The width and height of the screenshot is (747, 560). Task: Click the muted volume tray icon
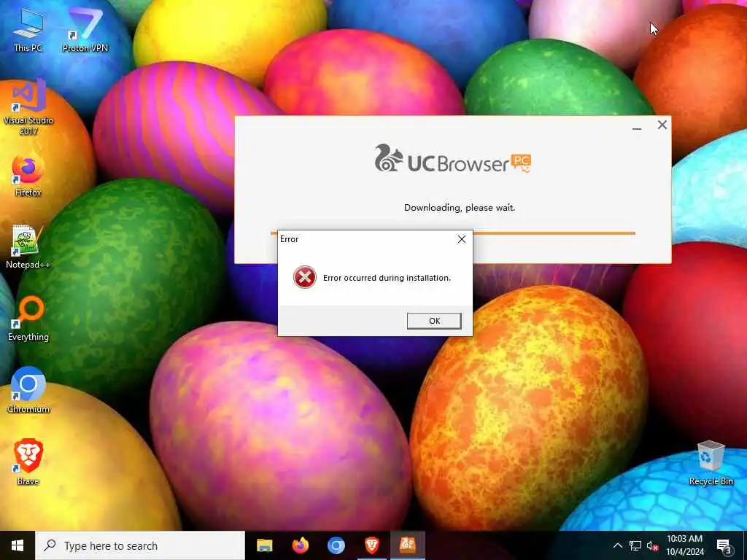(x=652, y=545)
